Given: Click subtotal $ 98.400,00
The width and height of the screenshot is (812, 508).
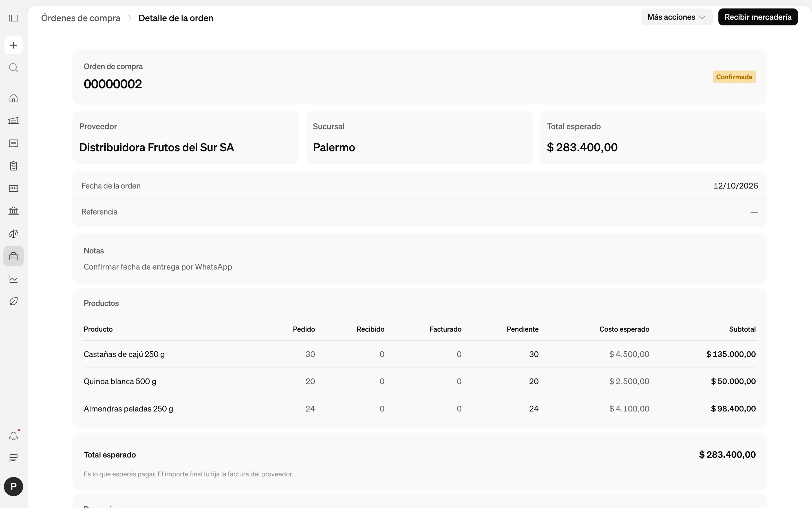Looking at the screenshot, I should click(733, 409).
